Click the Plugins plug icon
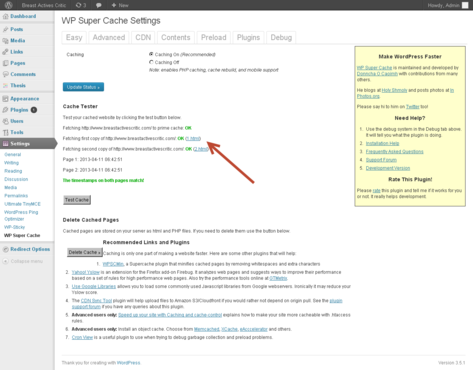 pyautogui.click(x=5, y=110)
